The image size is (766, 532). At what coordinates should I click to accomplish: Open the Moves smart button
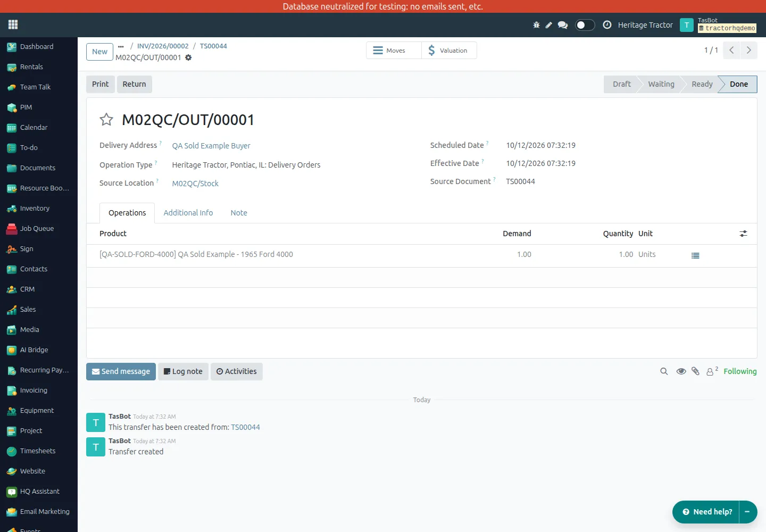(x=394, y=51)
